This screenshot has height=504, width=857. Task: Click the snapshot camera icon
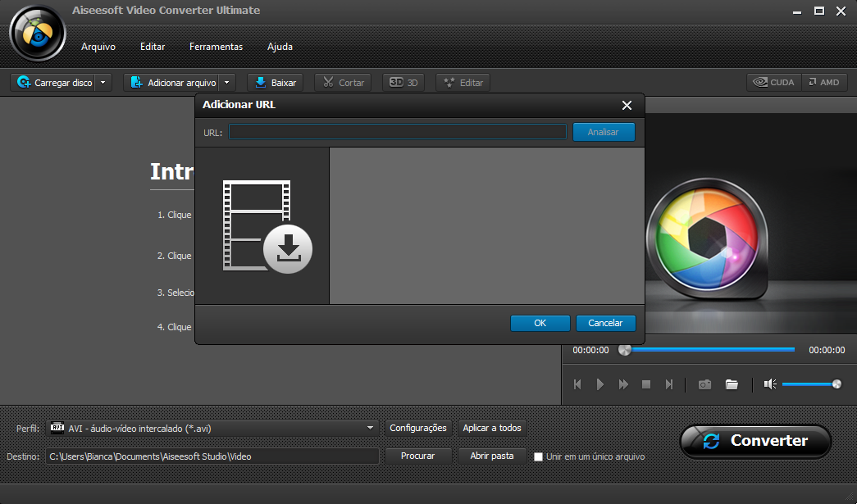click(x=704, y=384)
